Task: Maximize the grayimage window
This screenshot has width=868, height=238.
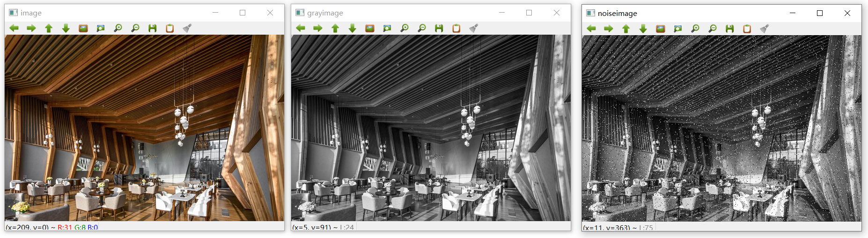Action: click(x=529, y=13)
